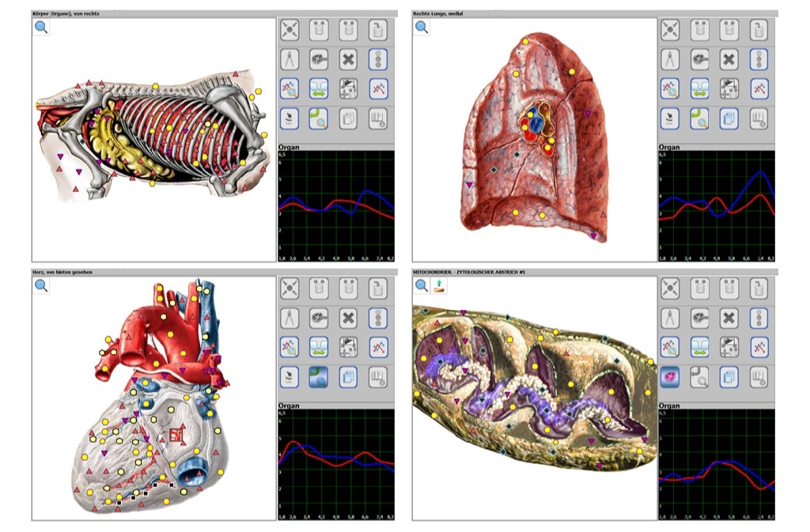The width and height of the screenshot is (810, 532).
Task: Click the microscope icon in the heart panel
Action: coord(290,377)
